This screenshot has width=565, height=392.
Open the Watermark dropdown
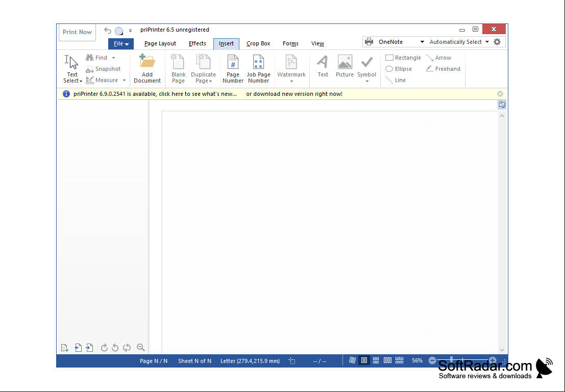tap(291, 82)
